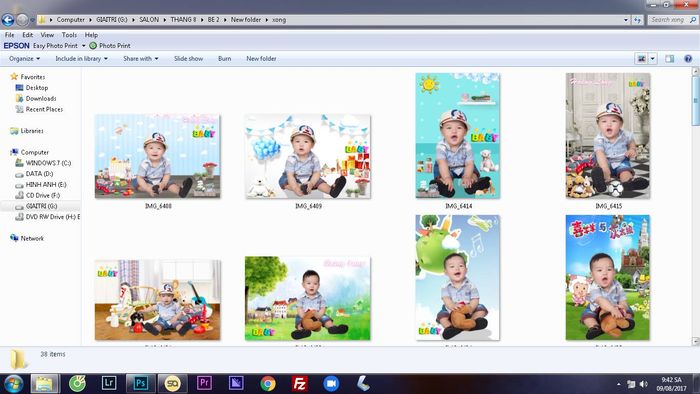The image size is (700, 394).
Task: Click the Forward navigation arrow
Action: 22,20
